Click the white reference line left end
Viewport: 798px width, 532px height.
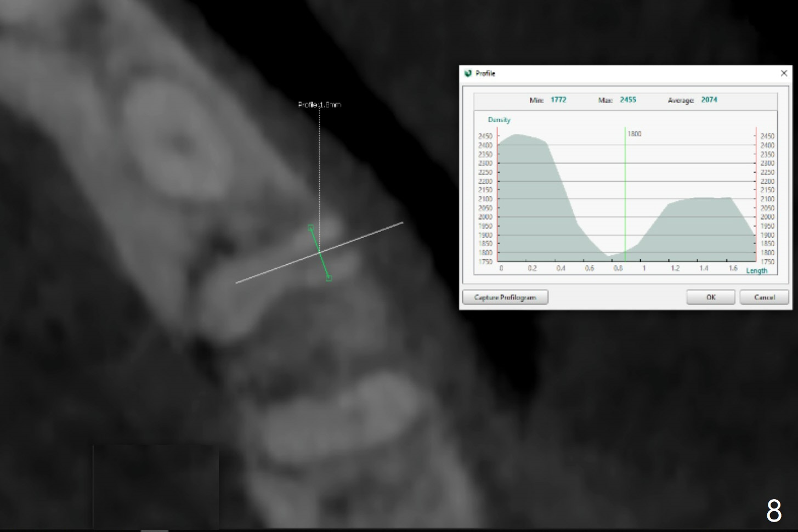[x=237, y=282]
